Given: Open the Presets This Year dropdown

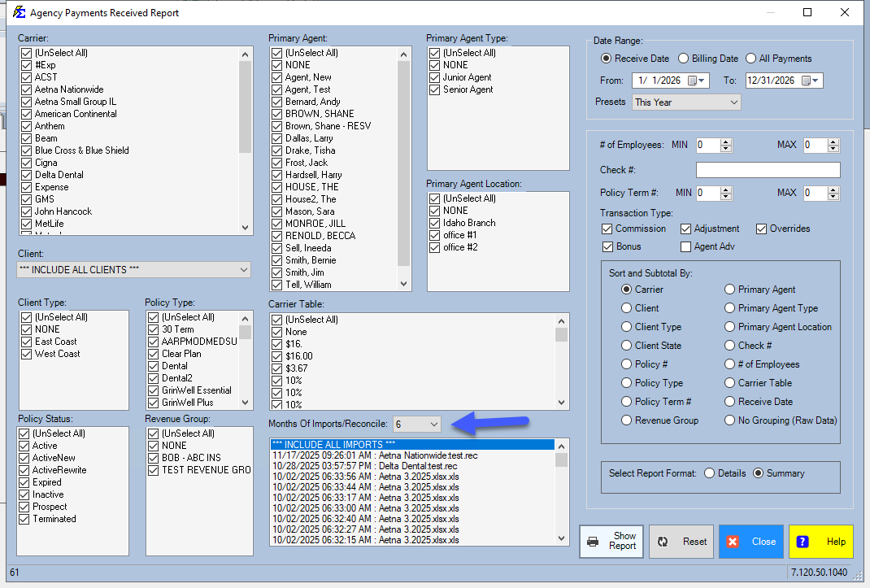Looking at the screenshot, I should [734, 102].
